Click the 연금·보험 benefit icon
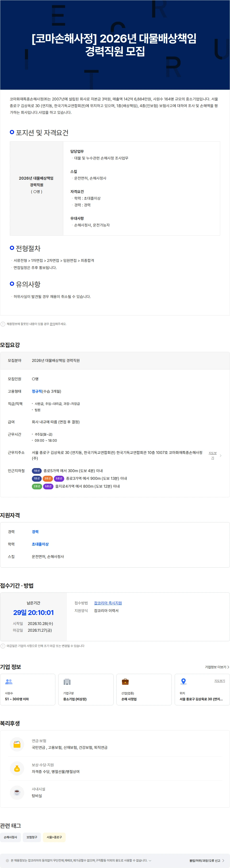 pos(17,744)
